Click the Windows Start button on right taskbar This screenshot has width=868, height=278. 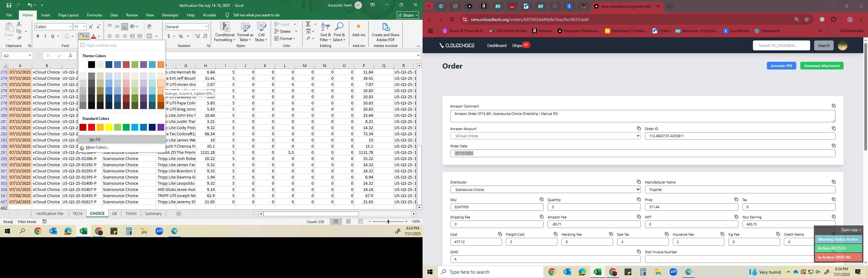coord(430,272)
